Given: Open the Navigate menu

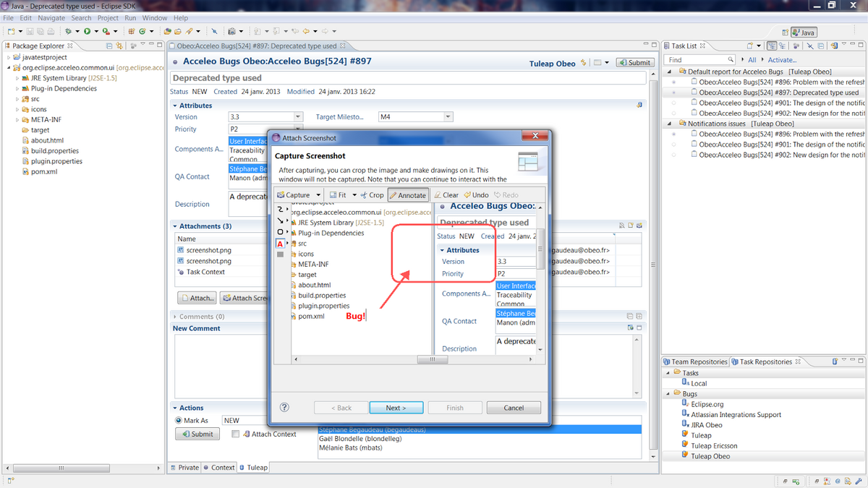Looking at the screenshot, I should click(51, 17).
